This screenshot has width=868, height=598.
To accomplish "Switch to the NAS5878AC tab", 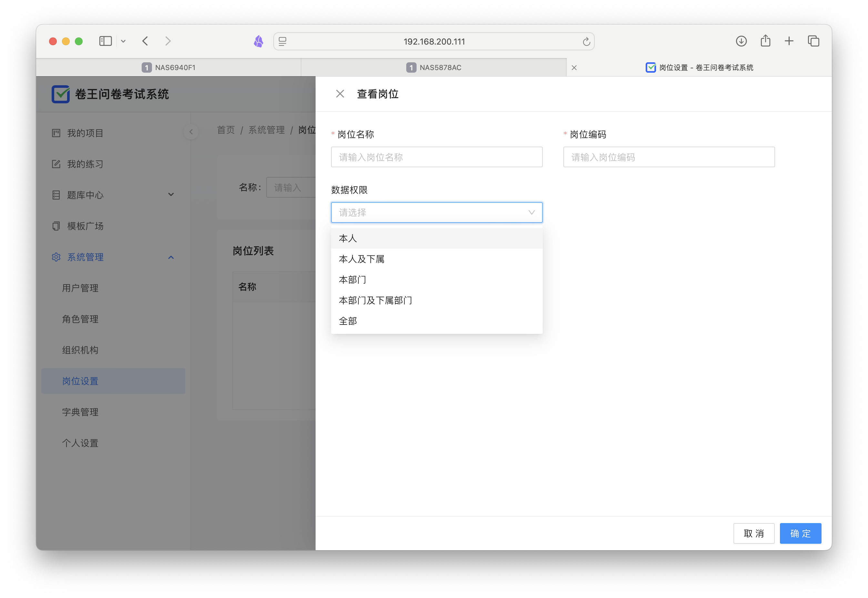I will (434, 67).
